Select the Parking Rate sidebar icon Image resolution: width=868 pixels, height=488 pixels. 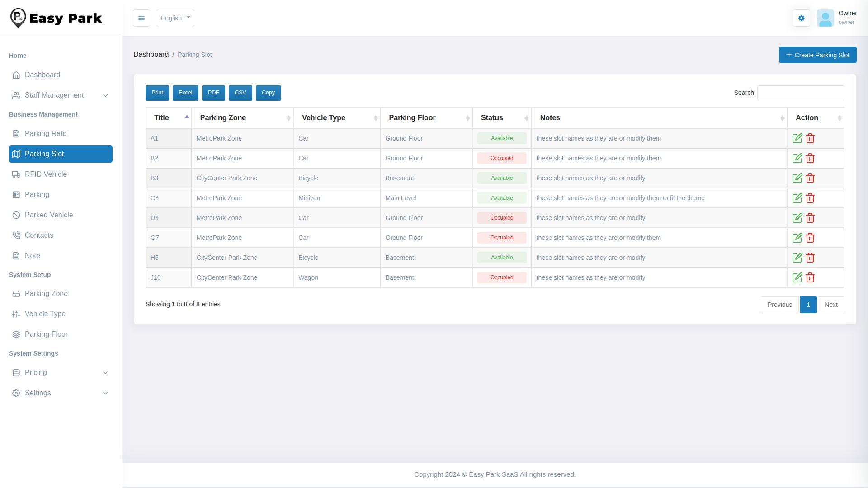click(x=16, y=134)
